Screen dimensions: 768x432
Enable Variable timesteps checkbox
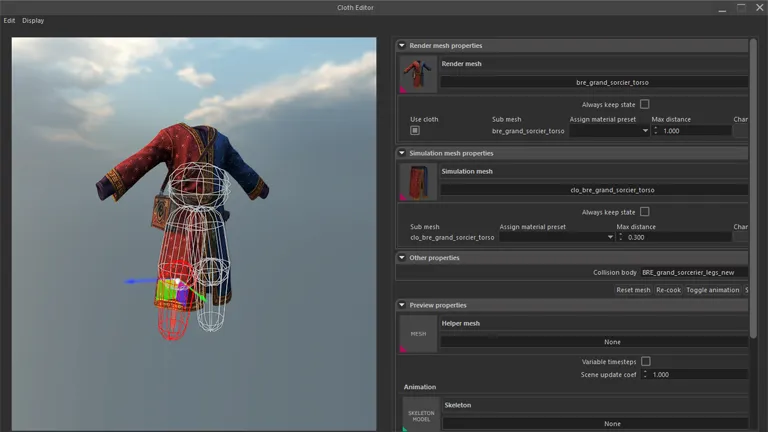tap(646, 361)
